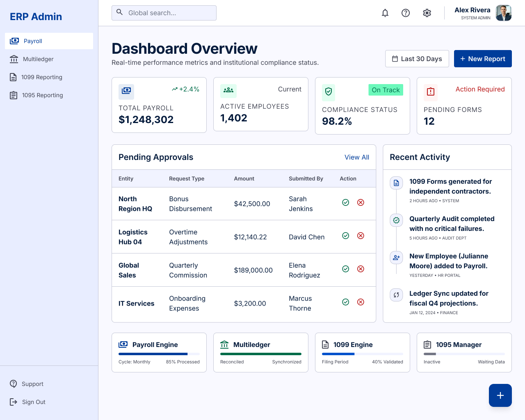Open 1099 Reporting in the sidebar
525x420 pixels.
(49, 77)
